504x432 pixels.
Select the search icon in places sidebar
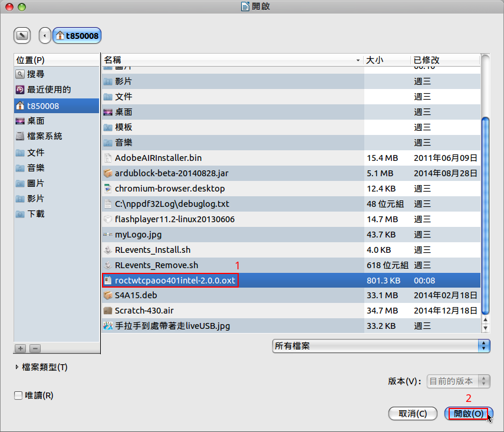click(x=20, y=74)
